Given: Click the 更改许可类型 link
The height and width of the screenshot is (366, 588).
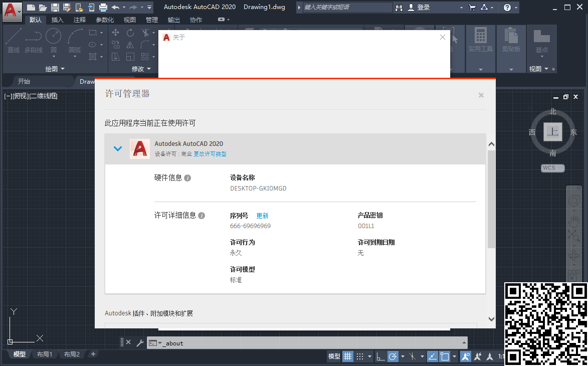Looking at the screenshot, I should (210, 154).
